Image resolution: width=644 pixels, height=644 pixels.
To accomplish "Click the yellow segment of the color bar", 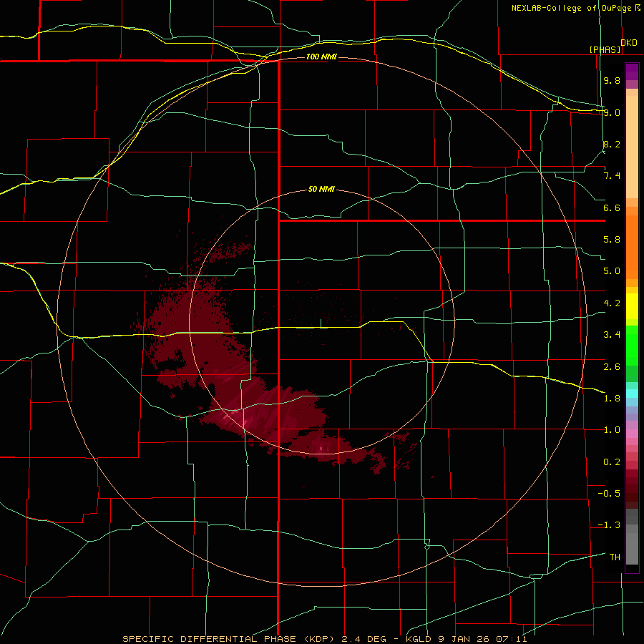I will (632, 306).
